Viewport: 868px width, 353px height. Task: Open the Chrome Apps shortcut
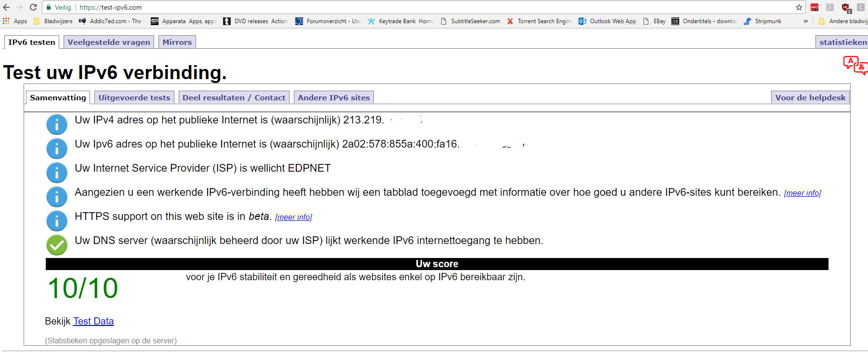pos(15,21)
